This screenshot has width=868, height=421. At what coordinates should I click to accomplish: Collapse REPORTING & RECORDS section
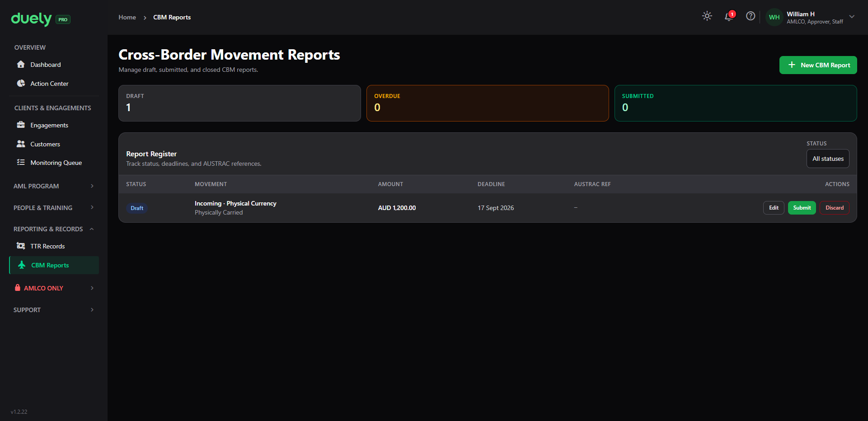click(x=54, y=229)
